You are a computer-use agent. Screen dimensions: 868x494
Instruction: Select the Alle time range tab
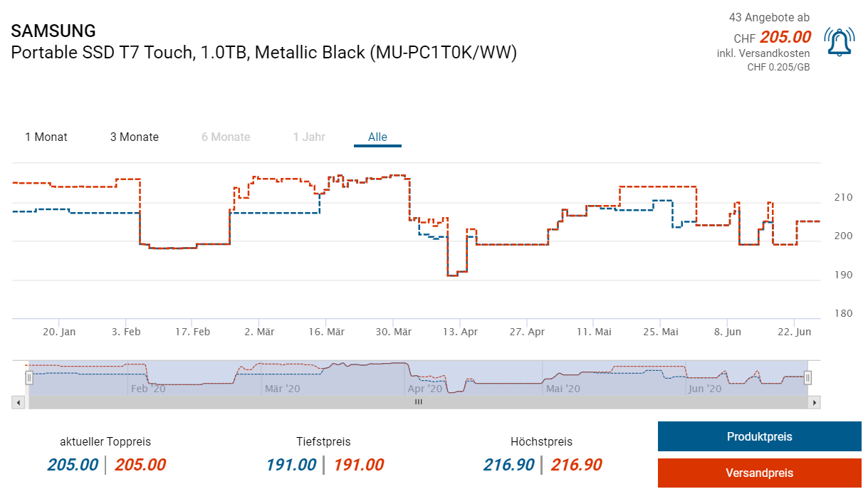click(x=377, y=137)
